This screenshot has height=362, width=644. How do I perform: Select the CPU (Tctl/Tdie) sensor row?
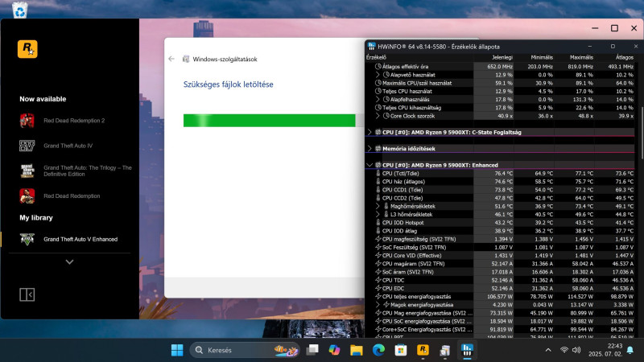click(500, 173)
